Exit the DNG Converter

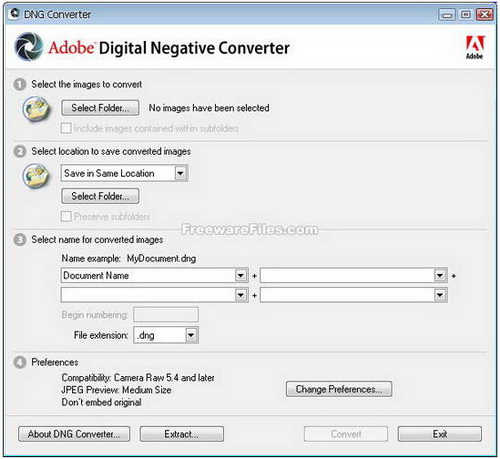coord(440,434)
